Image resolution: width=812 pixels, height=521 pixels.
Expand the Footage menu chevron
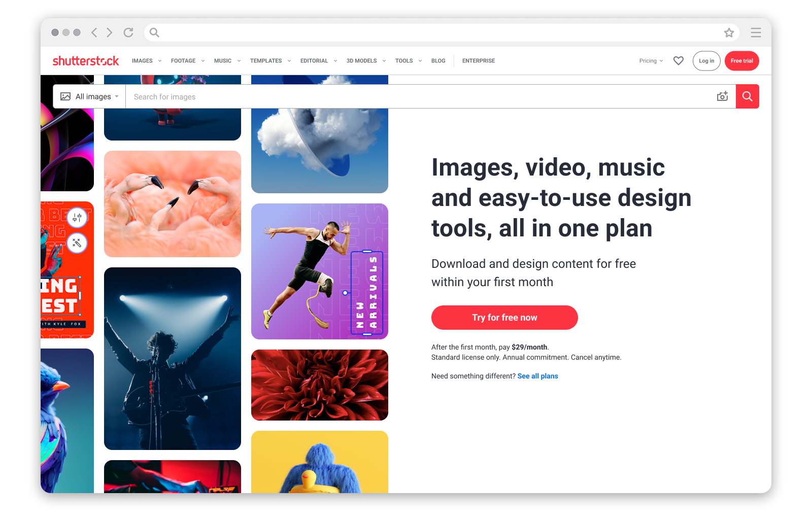(x=203, y=61)
